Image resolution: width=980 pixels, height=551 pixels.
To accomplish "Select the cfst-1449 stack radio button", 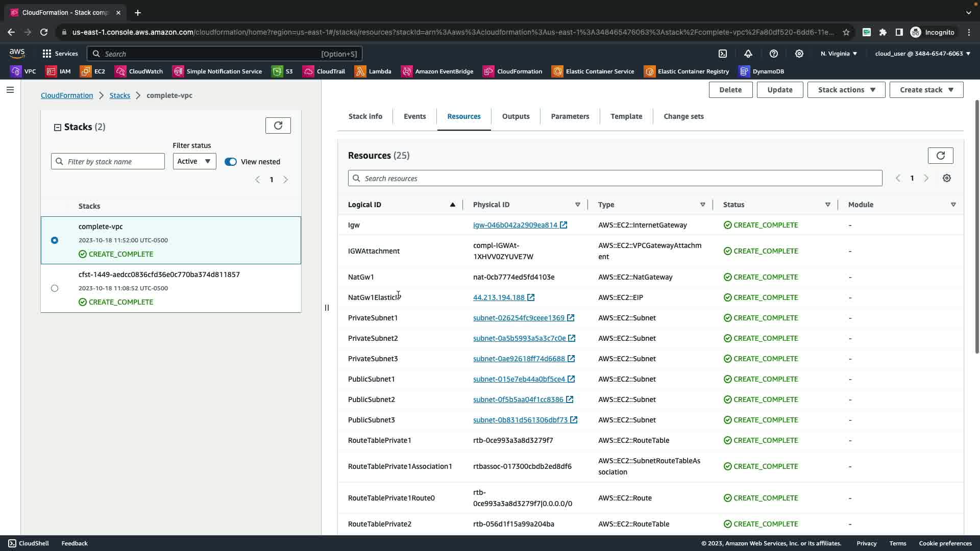I will 55,288.
